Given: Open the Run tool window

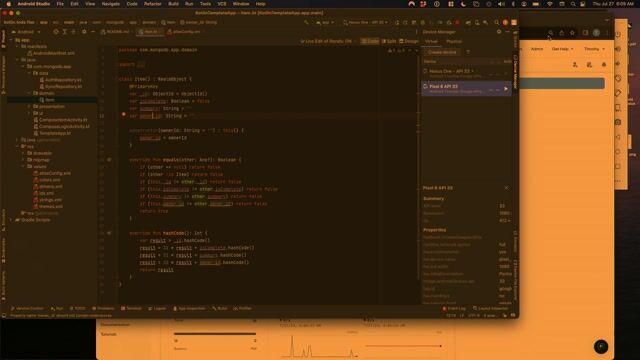Looking at the screenshot, I should [x=57, y=309].
